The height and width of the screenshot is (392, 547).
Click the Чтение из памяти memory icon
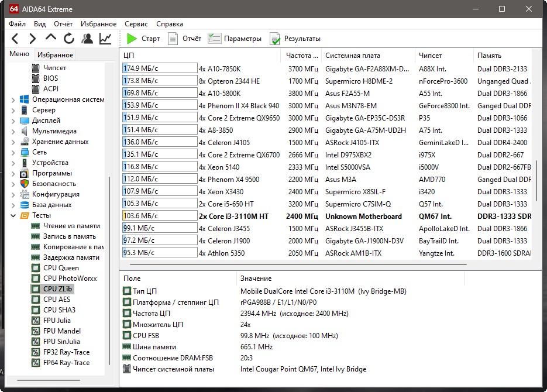coord(36,226)
